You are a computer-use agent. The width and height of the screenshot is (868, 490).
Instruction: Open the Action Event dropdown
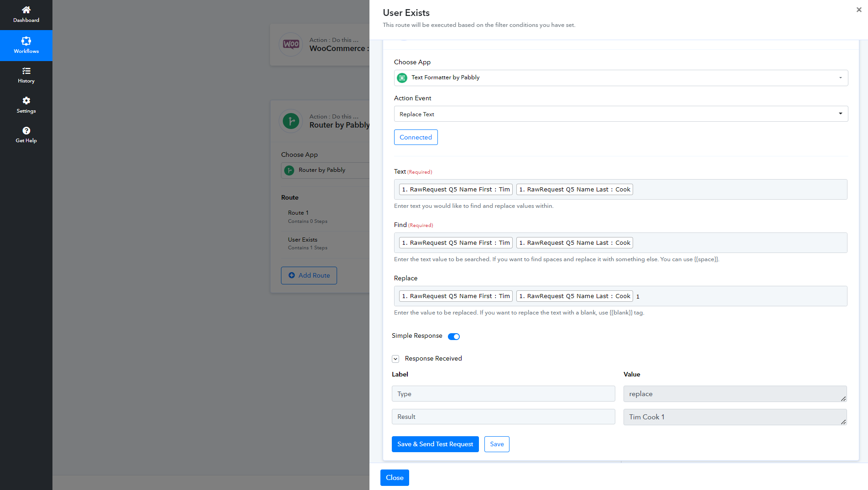(621, 114)
